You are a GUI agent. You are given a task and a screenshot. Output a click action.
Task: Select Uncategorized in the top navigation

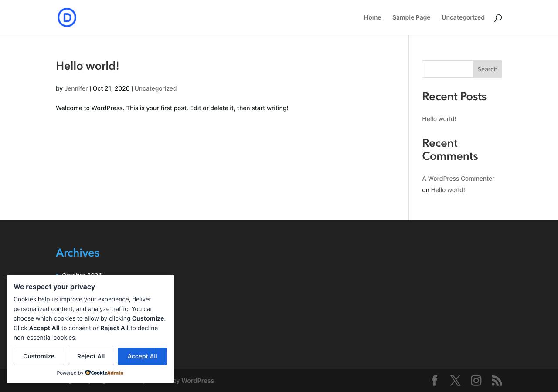click(463, 17)
